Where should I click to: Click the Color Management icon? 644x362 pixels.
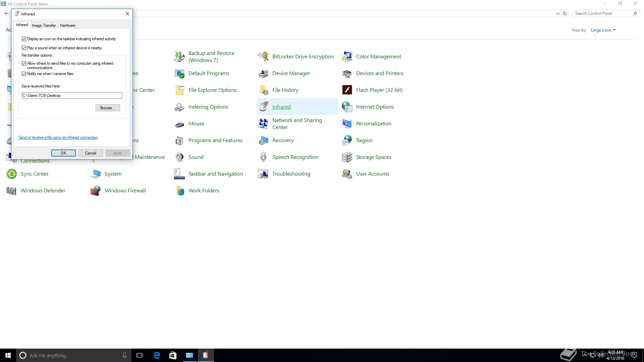click(347, 57)
